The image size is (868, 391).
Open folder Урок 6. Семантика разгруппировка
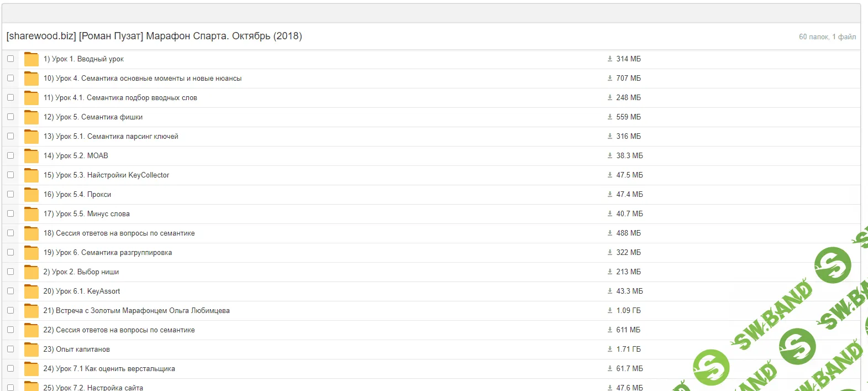click(x=107, y=253)
